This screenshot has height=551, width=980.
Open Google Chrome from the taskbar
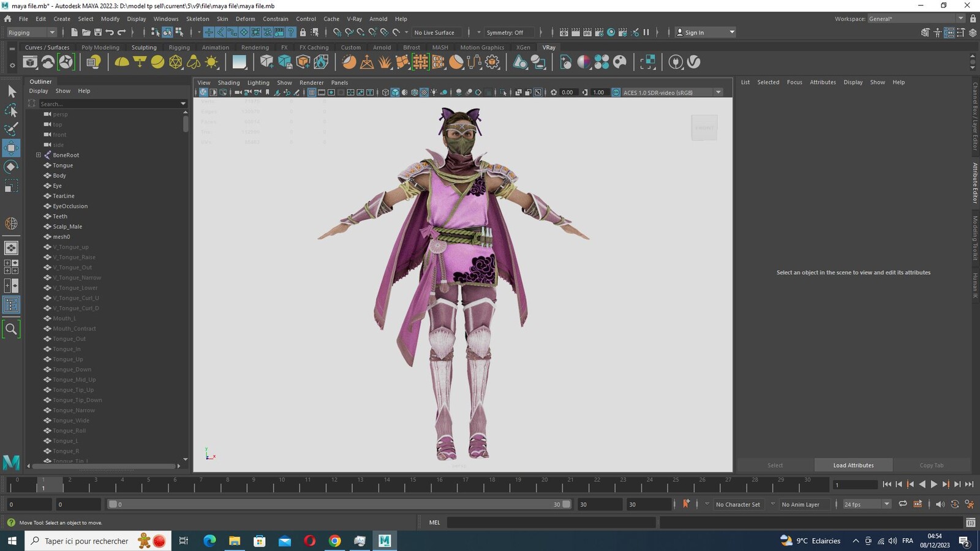[x=334, y=541]
